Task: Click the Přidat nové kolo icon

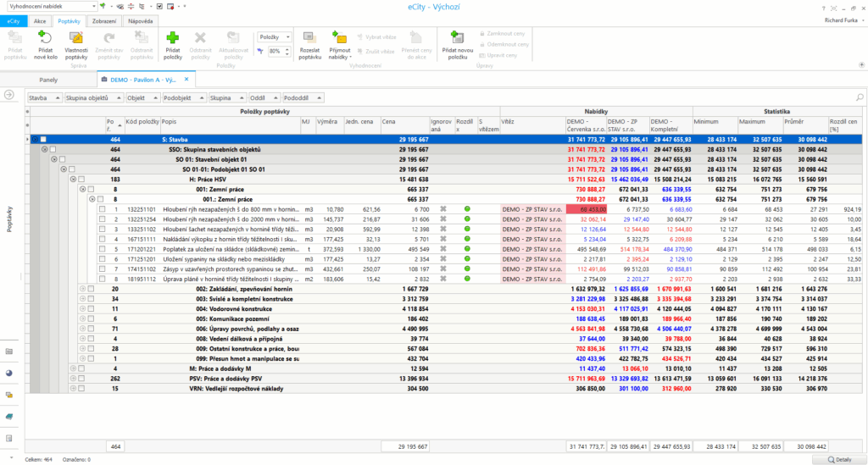Action: click(x=47, y=39)
